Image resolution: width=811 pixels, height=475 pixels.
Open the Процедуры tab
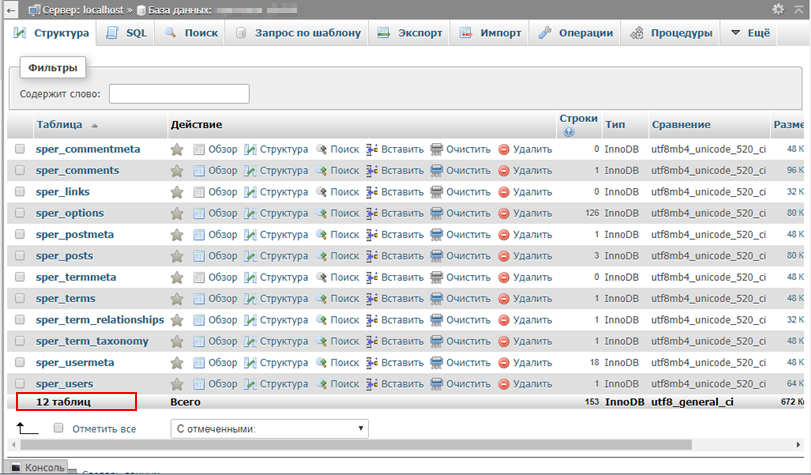coord(671,33)
